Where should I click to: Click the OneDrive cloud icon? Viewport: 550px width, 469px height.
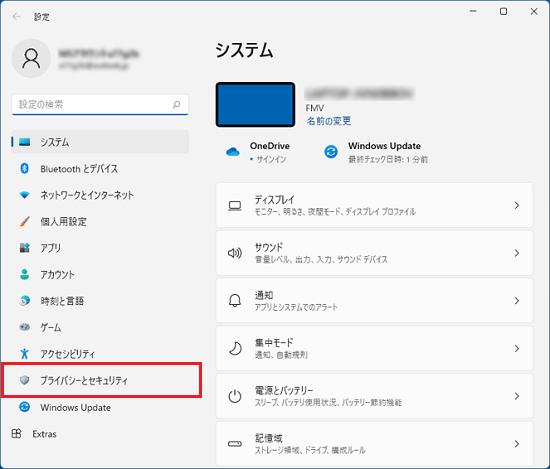coord(233,152)
